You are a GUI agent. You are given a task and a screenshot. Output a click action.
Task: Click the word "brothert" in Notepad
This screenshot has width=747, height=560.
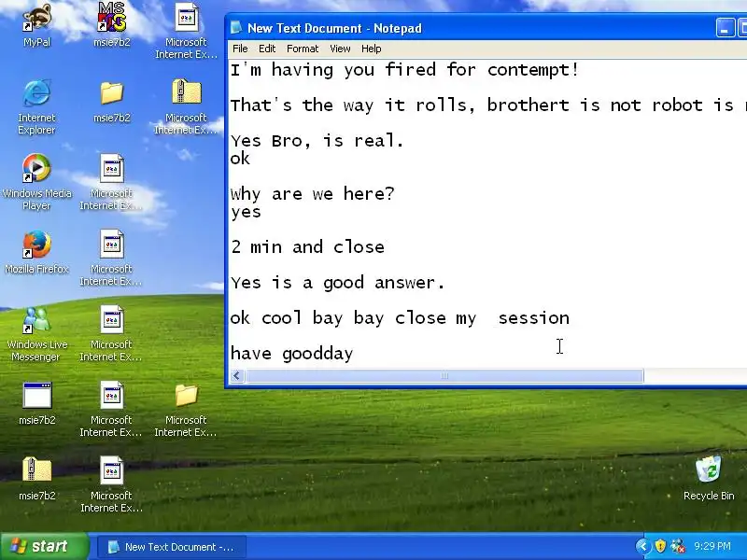pos(528,105)
